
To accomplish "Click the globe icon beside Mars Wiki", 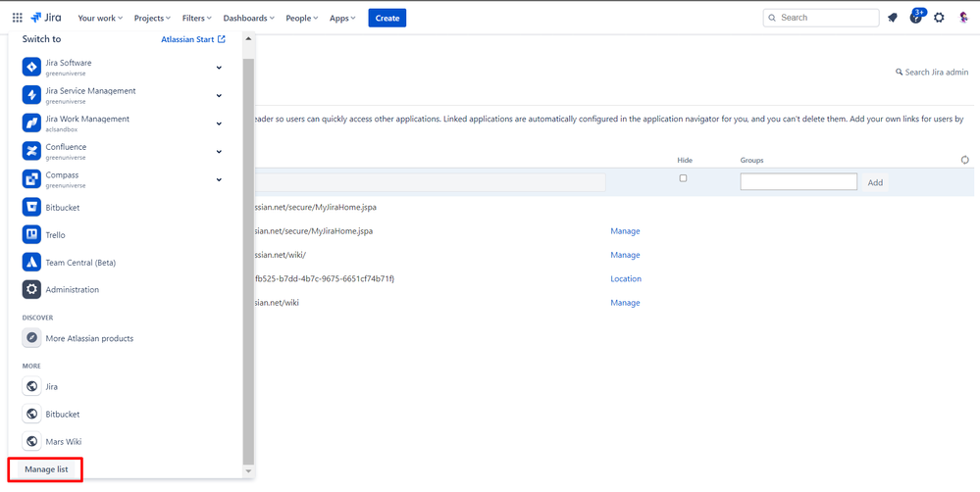I will 31,441.
